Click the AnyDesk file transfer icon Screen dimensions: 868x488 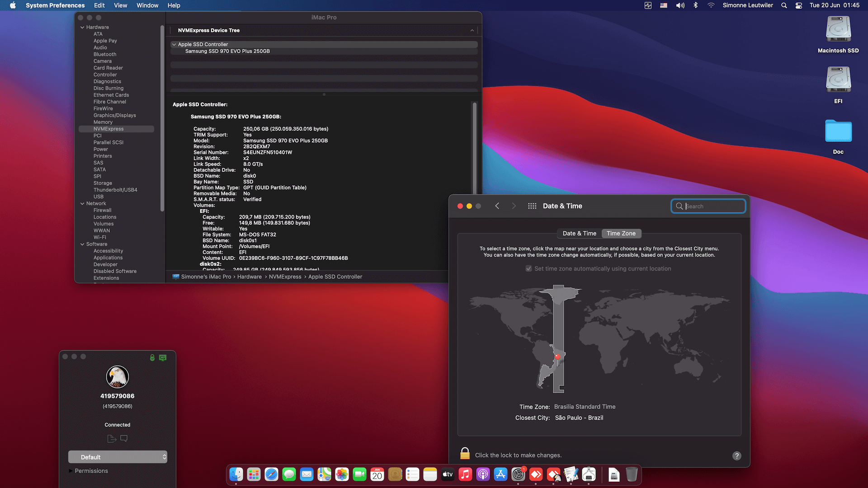click(x=112, y=438)
